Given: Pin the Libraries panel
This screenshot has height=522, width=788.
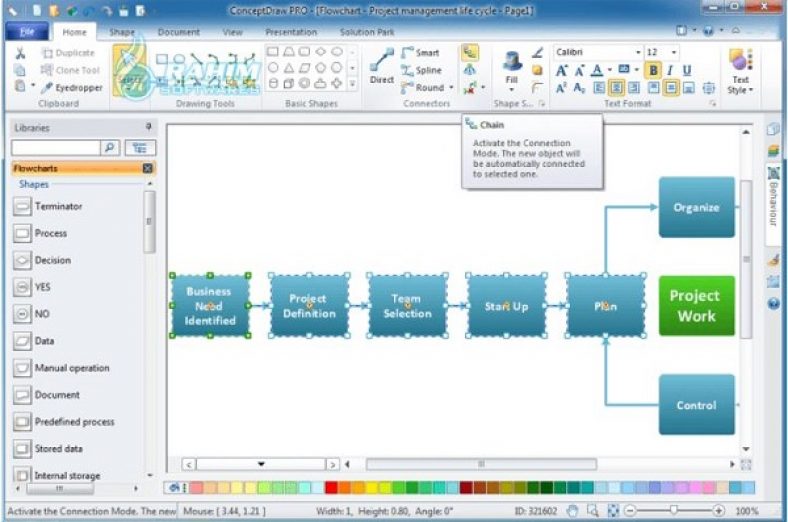Looking at the screenshot, I should (148, 127).
